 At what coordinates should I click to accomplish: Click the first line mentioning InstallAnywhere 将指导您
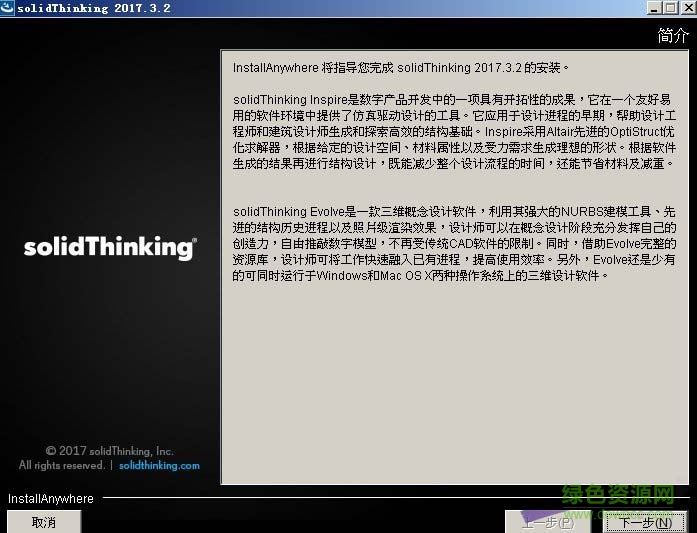(401, 68)
